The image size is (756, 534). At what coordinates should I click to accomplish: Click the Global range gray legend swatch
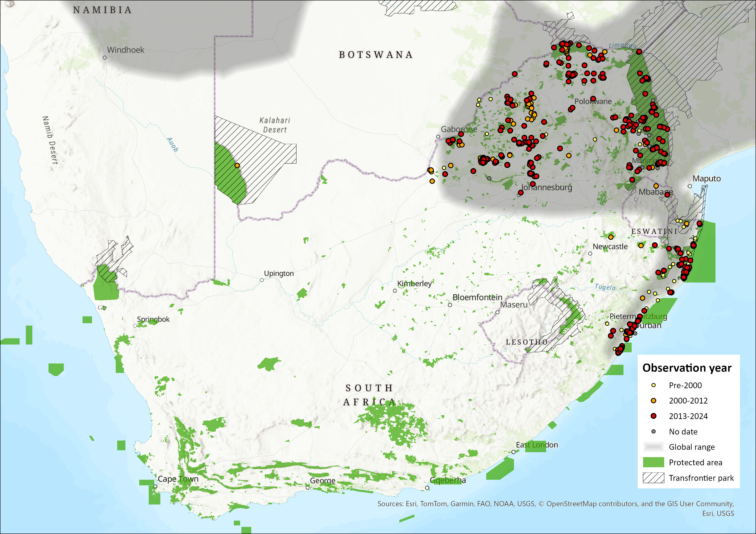click(x=654, y=447)
